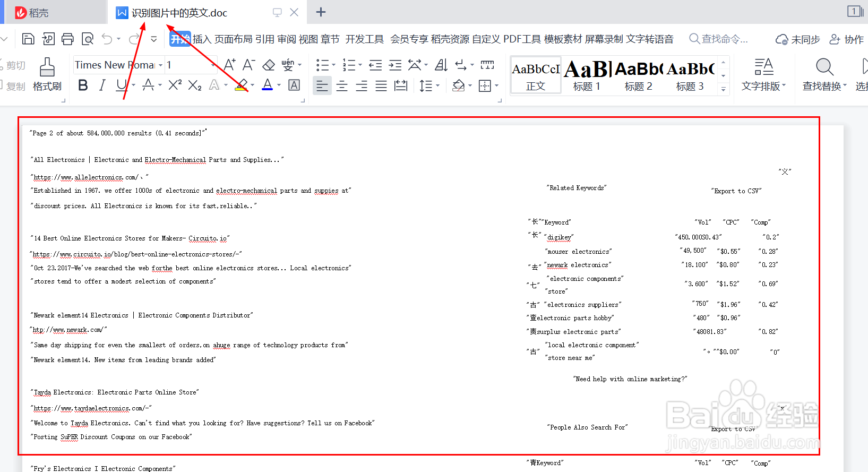Click the phonetic guide (wén) icon
Viewport: 868px width, 472px height.
[x=288, y=65]
